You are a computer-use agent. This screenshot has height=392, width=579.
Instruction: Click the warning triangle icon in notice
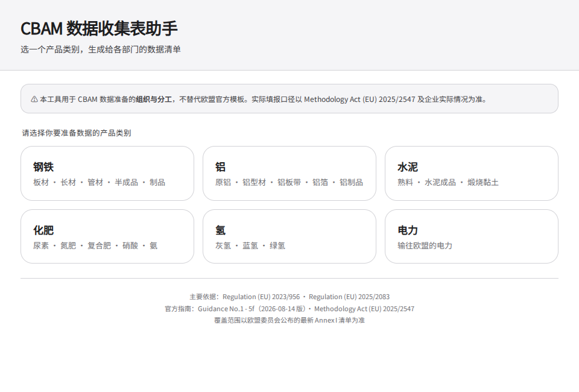click(34, 100)
